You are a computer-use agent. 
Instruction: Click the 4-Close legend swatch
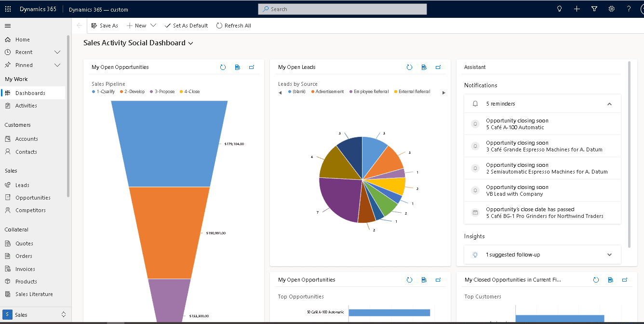click(x=181, y=92)
